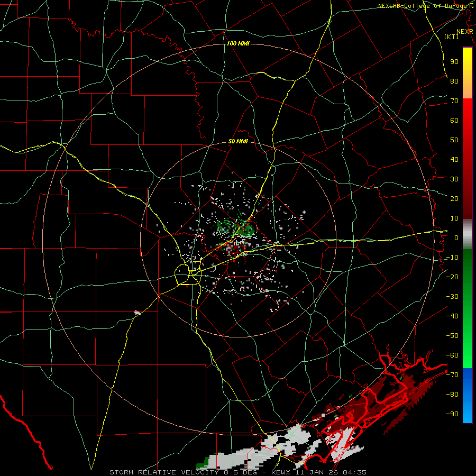This screenshot has width=476, height=476.
Task: Click the 80 value on velocity scale
Action: pos(454,81)
